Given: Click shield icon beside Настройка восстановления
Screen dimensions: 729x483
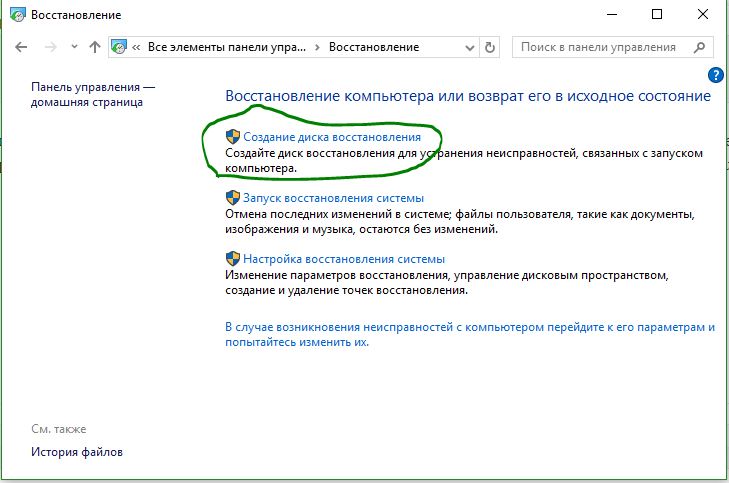Looking at the screenshot, I should (232, 258).
